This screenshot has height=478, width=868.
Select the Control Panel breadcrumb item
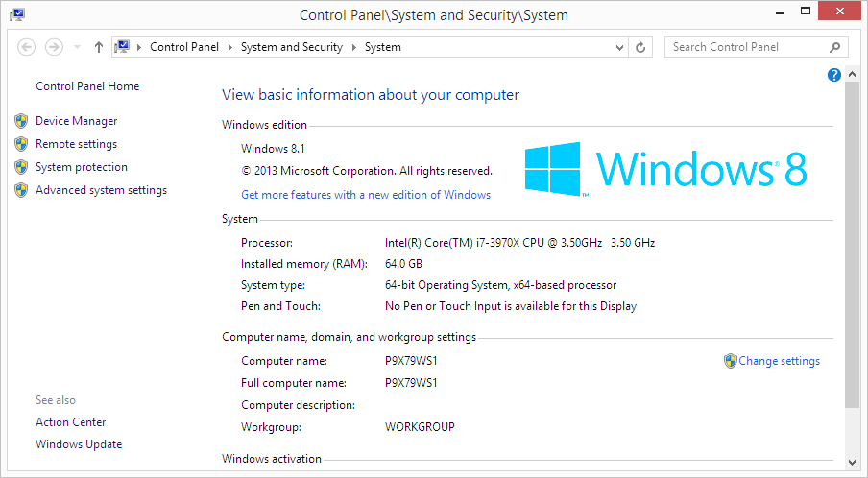(x=184, y=47)
